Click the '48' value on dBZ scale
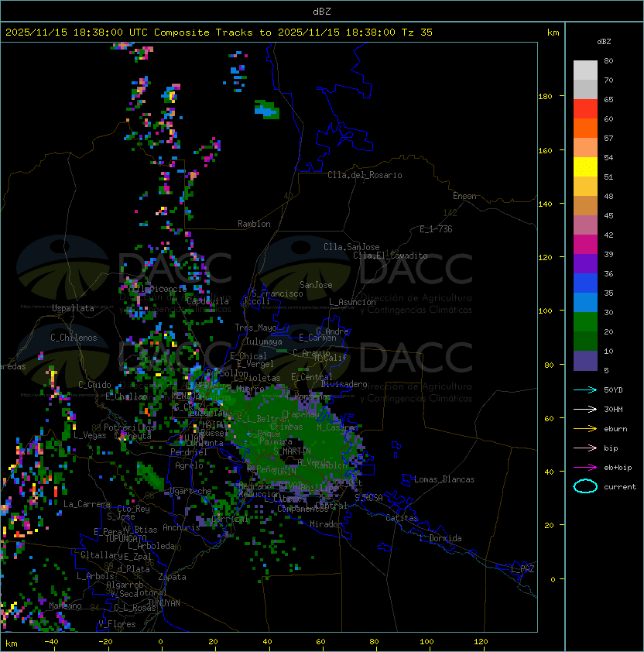 pos(608,196)
